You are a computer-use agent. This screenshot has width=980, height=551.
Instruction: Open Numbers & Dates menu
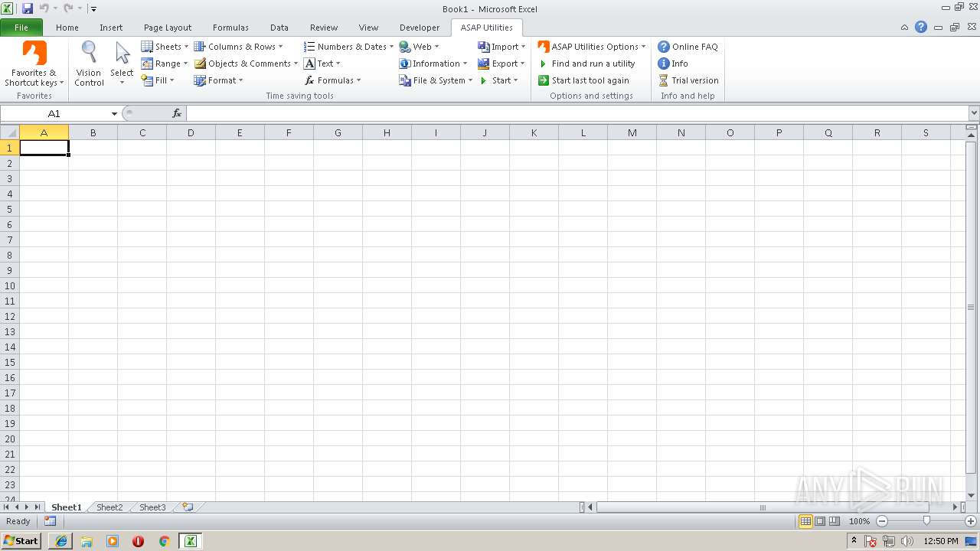348,47
